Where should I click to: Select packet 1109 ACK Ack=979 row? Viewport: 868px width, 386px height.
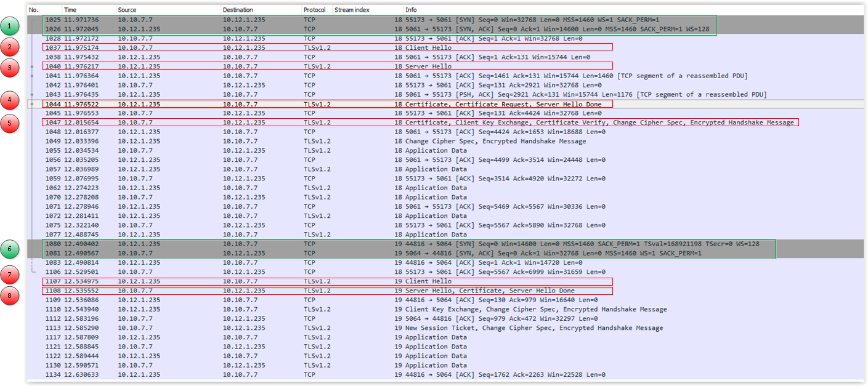coord(445,300)
